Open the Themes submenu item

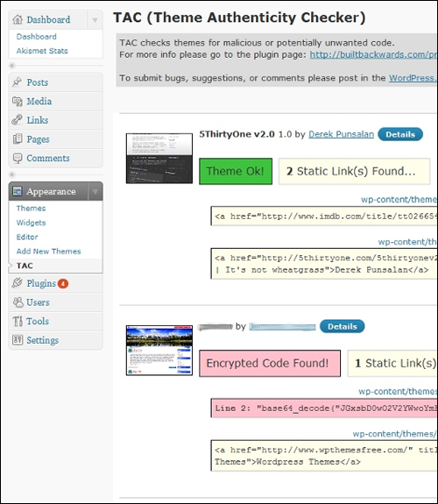point(31,209)
